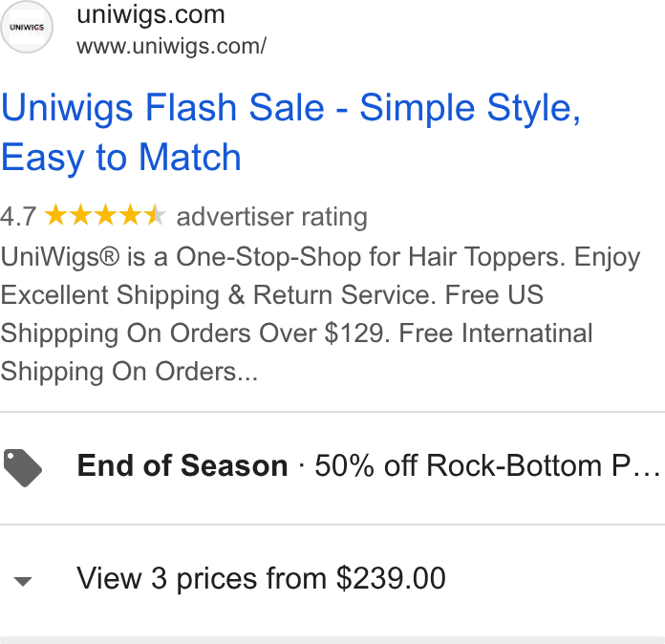Click the 4.7 rating number

click(x=18, y=216)
